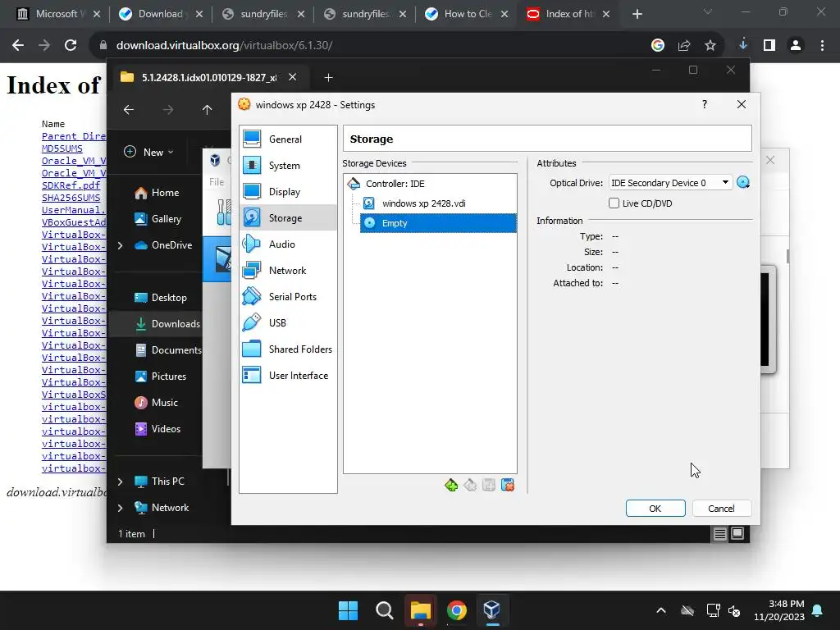Open System settings category
Viewport: 840px width, 630px height.
pyautogui.click(x=288, y=166)
